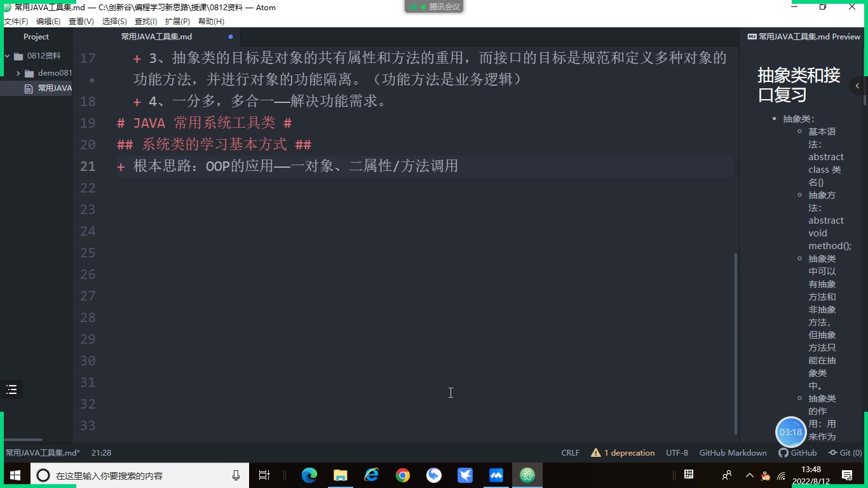
Task: Click 'abstract void method();' text in preview
Action: coord(830,233)
